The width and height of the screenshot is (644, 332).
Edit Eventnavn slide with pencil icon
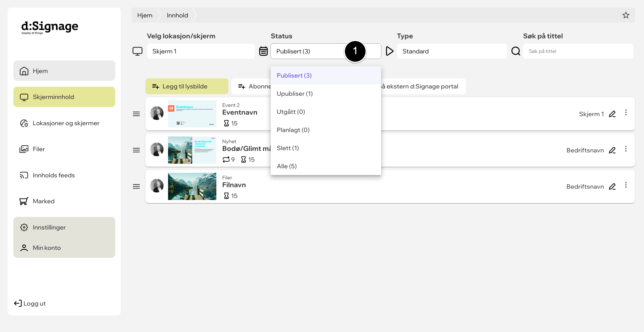(x=612, y=114)
